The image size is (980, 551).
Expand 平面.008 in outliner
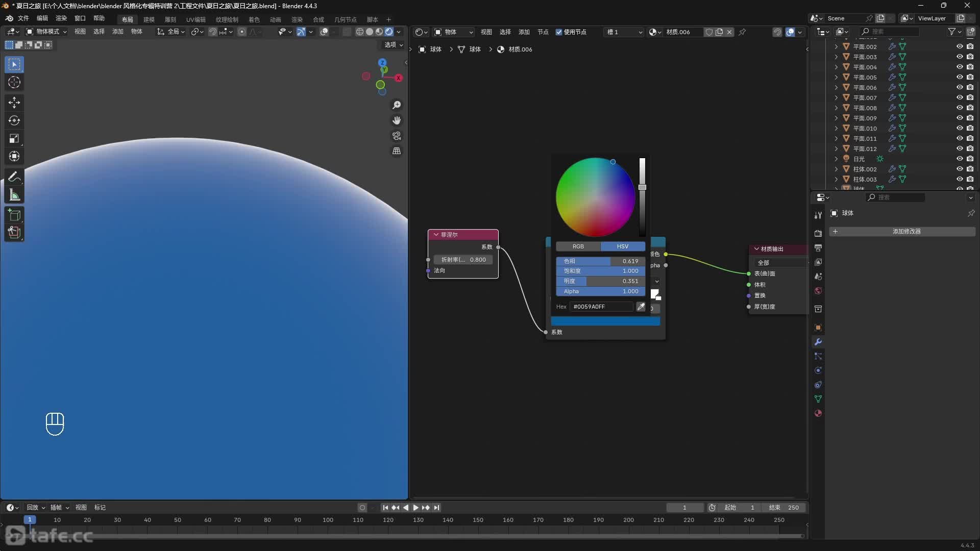[836, 108]
